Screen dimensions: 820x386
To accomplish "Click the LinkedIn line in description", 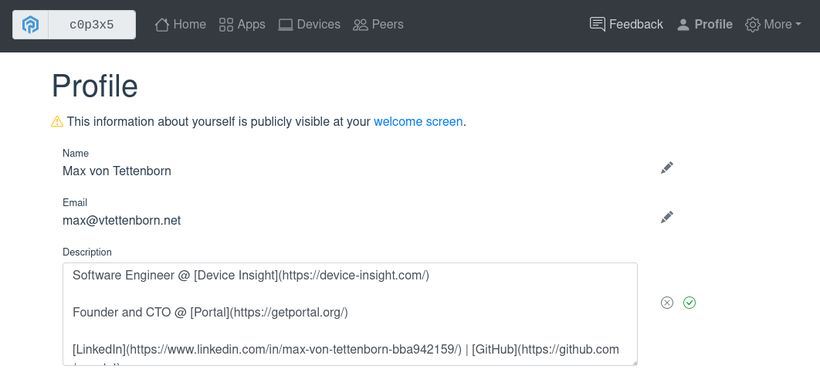I will [346, 349].
